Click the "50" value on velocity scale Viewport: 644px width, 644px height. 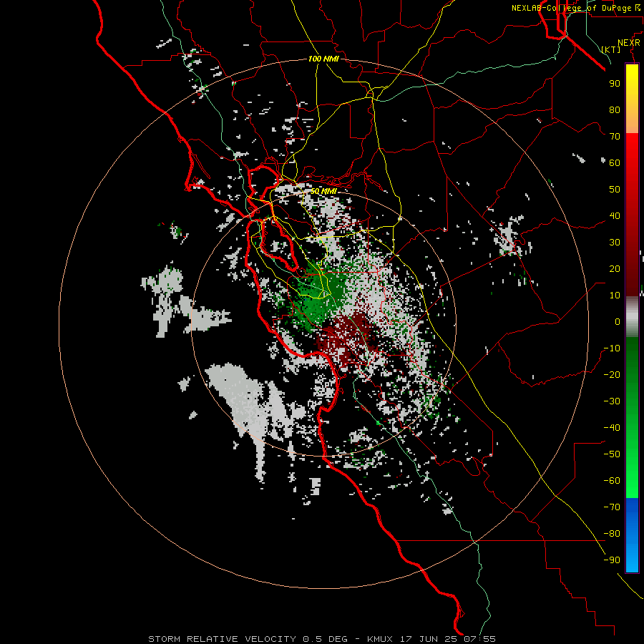(615, 190)
